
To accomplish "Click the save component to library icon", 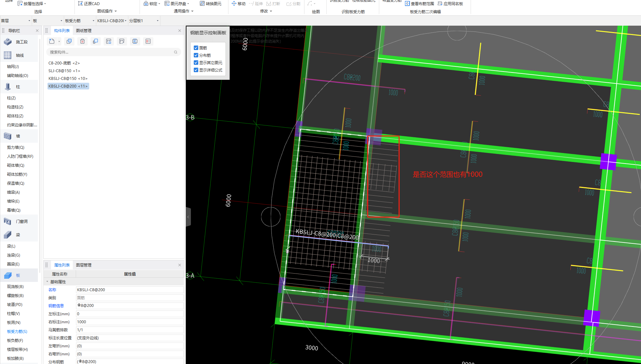I will [x=109, y=41].
